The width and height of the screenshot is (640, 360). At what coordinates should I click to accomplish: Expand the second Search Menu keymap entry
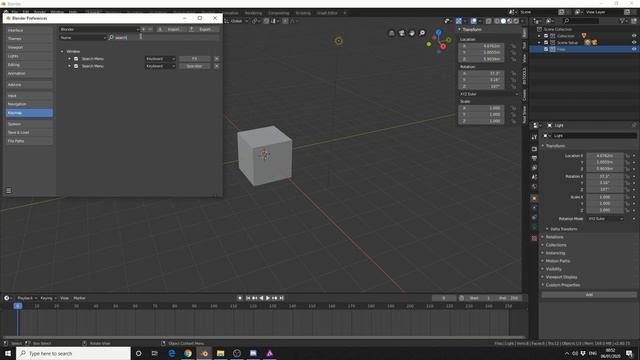click(69, 66)
